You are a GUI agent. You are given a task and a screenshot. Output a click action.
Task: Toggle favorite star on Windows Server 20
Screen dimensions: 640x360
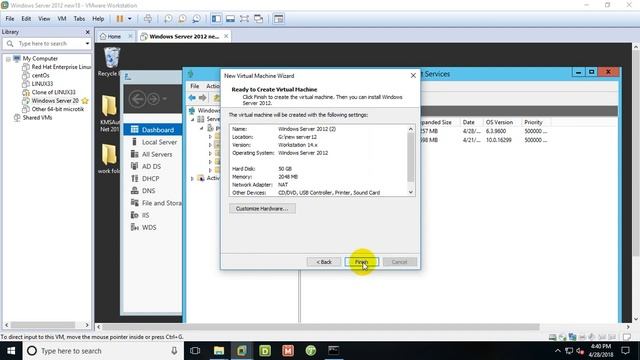point(85,100)
